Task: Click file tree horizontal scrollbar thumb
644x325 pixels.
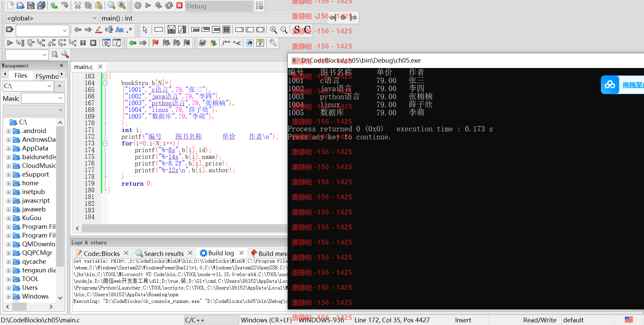Action: click(x=19, y=307)
